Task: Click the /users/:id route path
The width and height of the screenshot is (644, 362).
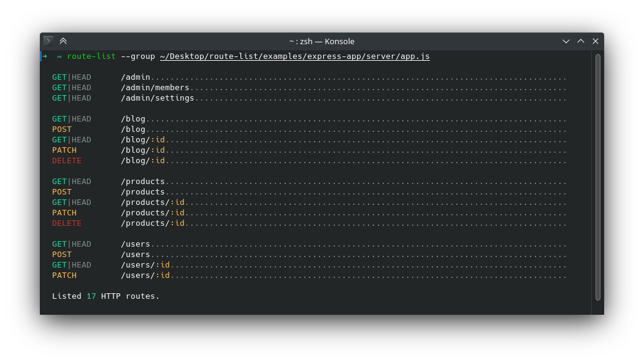Action: (x=145, y=264)
